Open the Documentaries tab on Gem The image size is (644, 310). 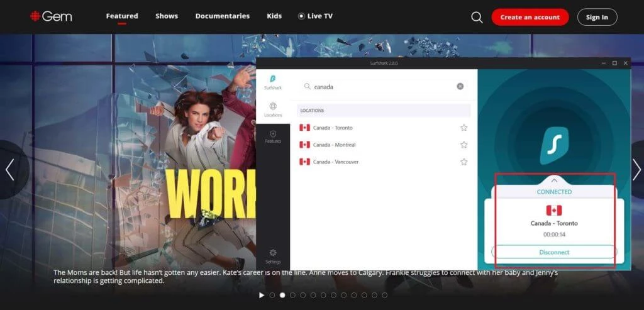coord(222,16)
